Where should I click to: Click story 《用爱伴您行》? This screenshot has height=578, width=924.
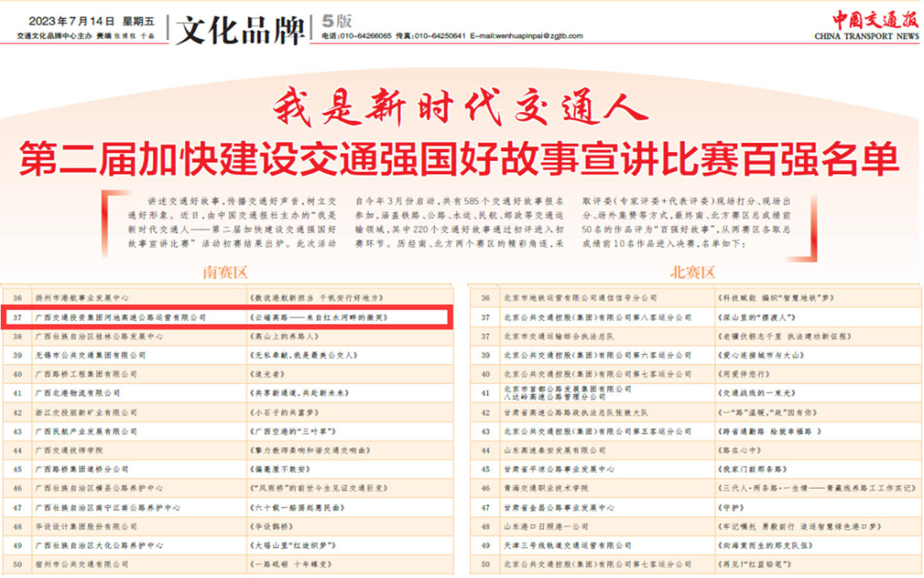pos(743,374)
